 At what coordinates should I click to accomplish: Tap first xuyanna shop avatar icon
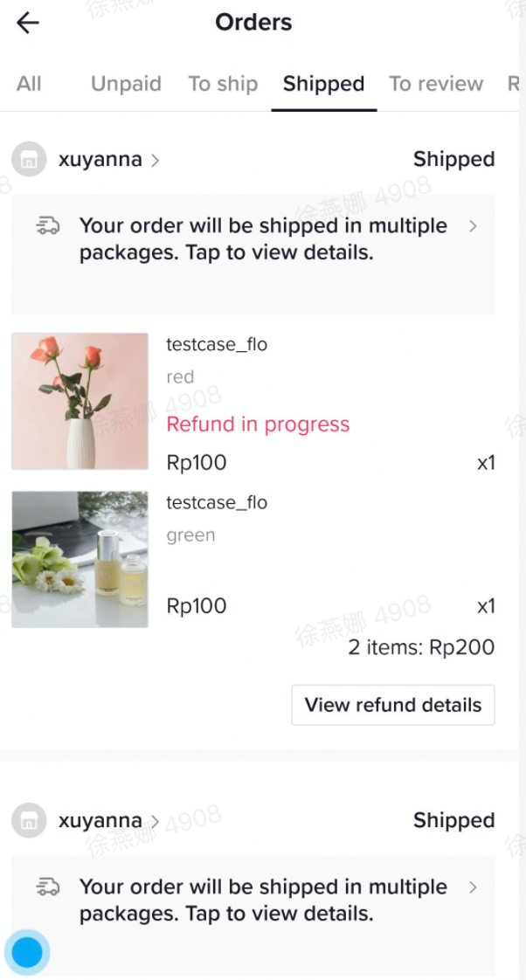pos(29,160)
